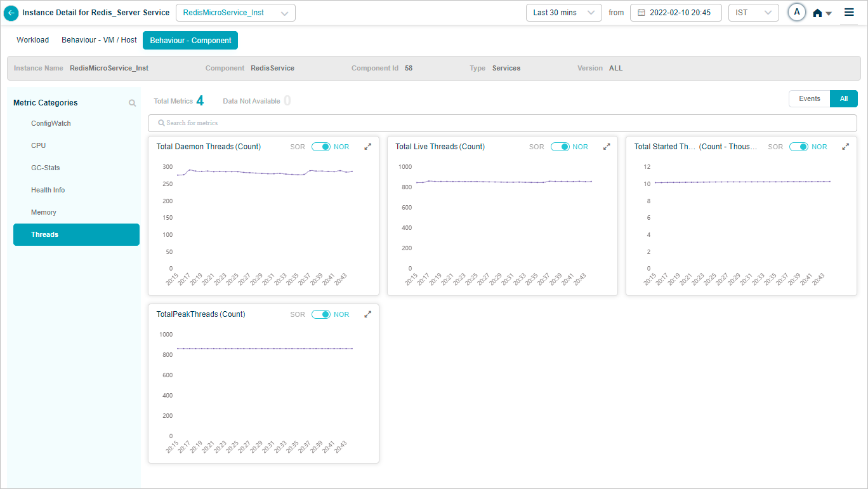Switch to the Workload tab

[x=32, y=40]
